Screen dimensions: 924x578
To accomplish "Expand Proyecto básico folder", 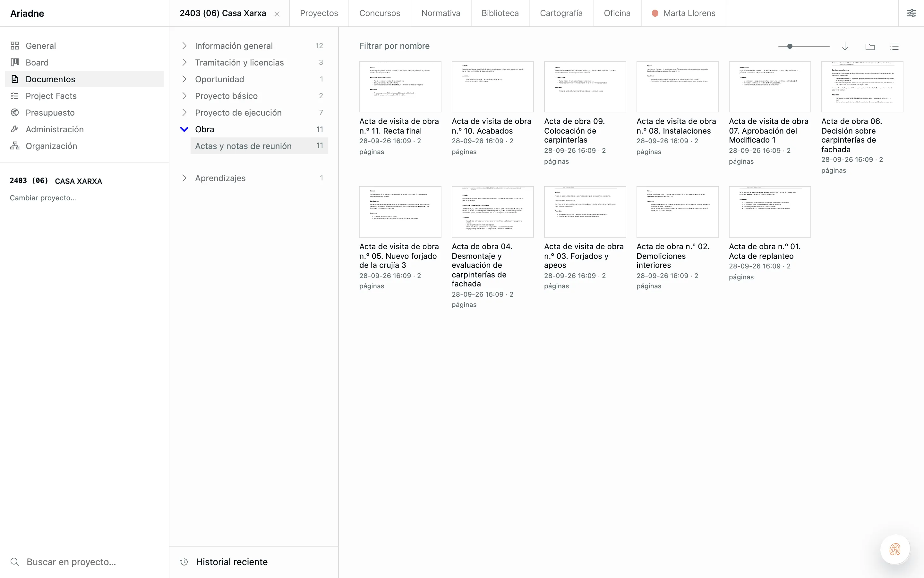I will pos(184,96).
